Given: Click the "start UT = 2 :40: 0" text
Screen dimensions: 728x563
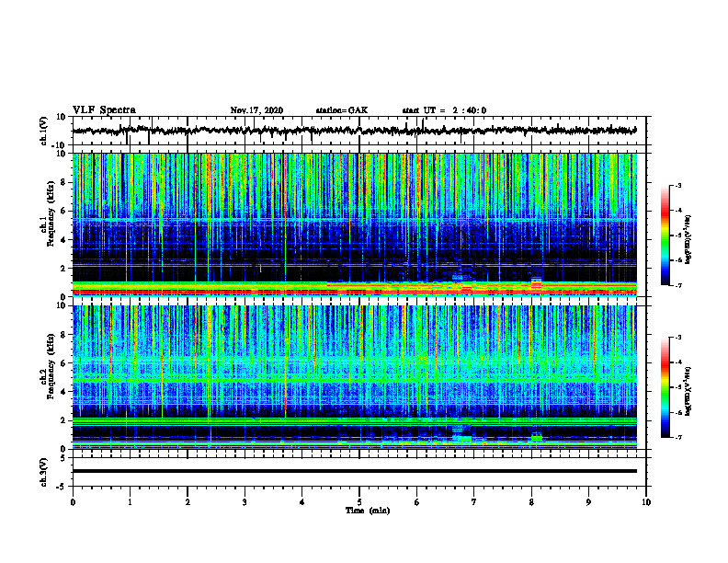Looking at the screenshot, I should coord(444,110).
